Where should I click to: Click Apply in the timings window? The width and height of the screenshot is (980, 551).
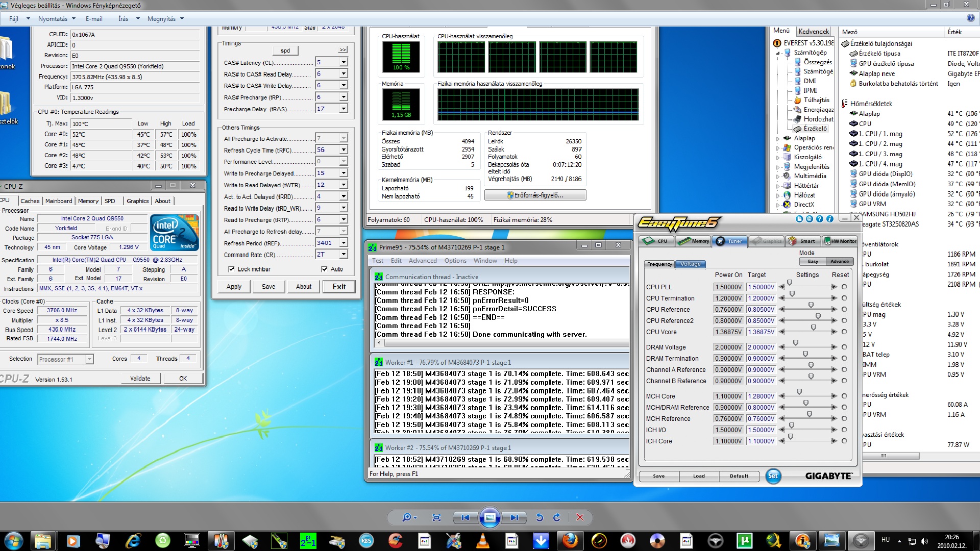pos(234,287)
